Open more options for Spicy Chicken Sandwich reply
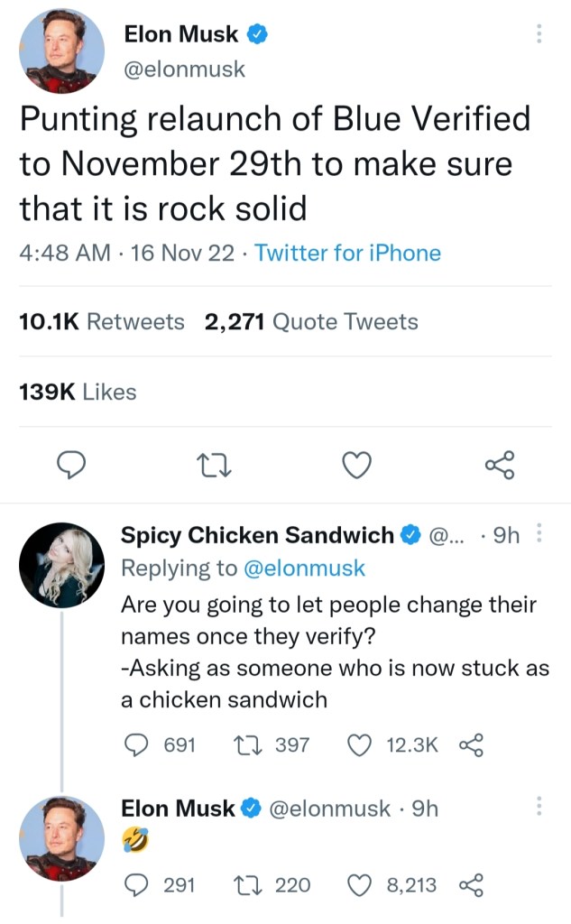 tap(539, 534)
